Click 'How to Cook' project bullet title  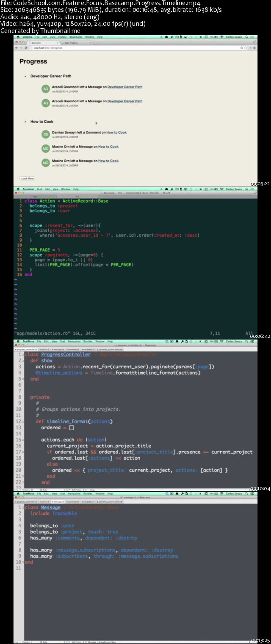coord(42,121)
